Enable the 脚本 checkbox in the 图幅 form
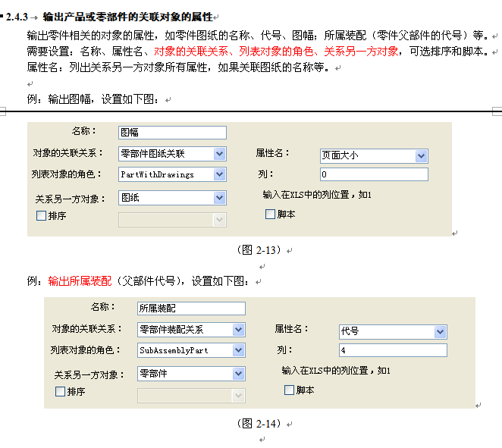502x448 pixels. coord(270,215)
